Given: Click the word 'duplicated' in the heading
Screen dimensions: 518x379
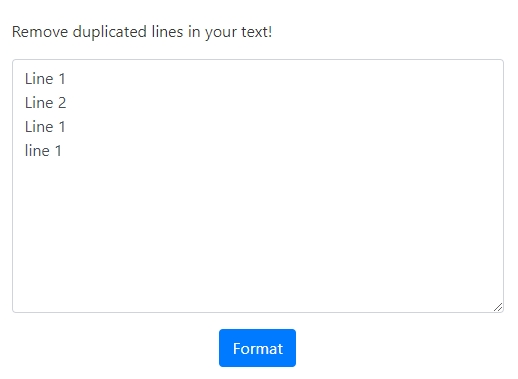Looking at the screenshot, I should (110, 32).
